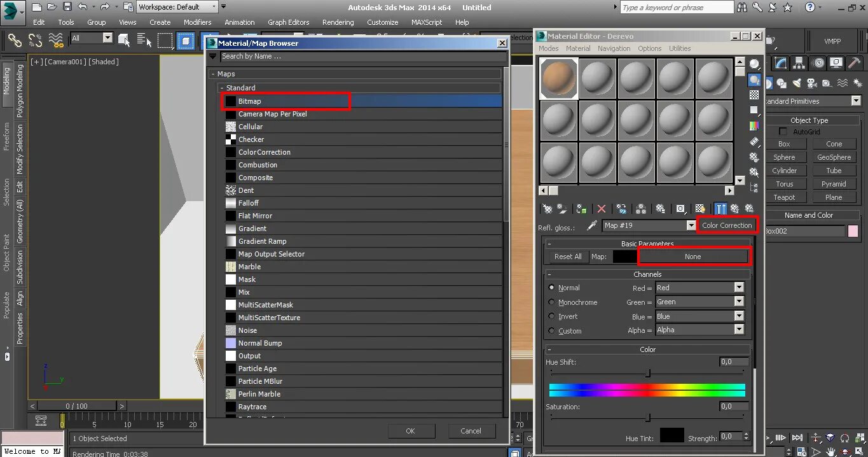Activate the Select Object tool
Screen dimensions: 868x457
point(125,41)
